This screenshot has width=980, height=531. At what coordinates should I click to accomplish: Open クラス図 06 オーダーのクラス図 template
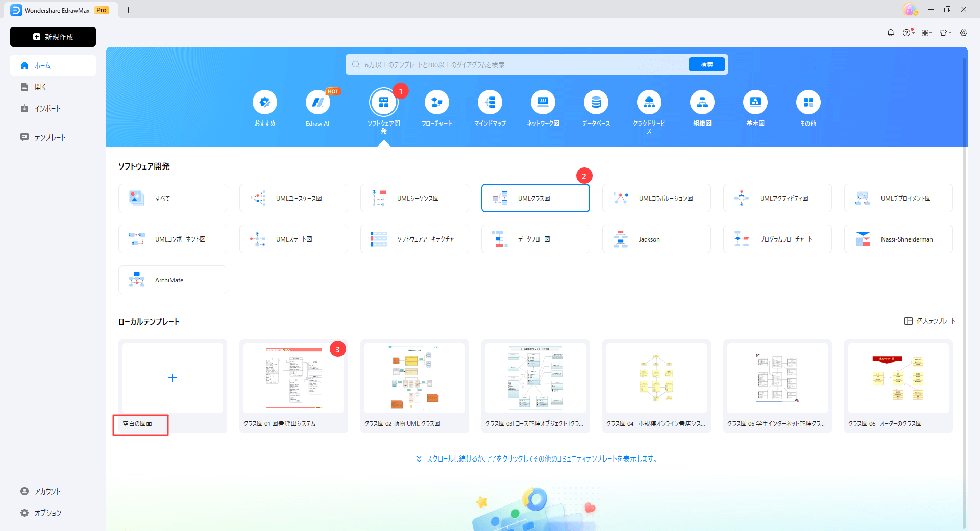pyautogui.click(x=898, y=386)
